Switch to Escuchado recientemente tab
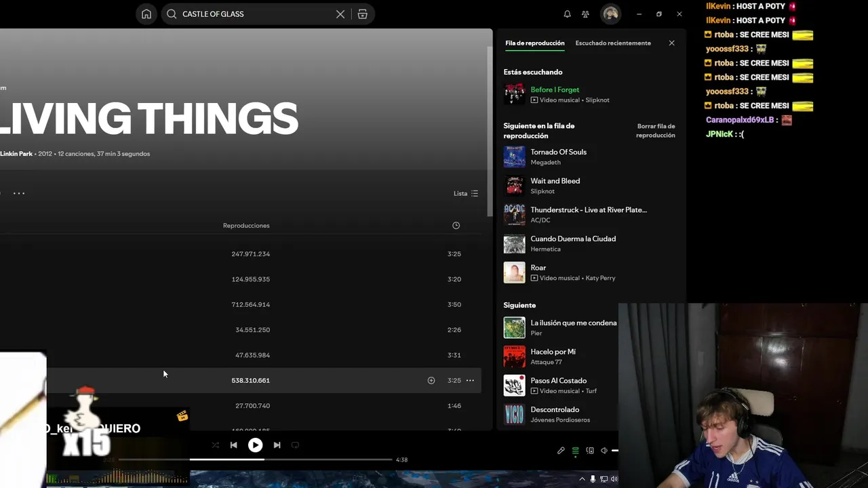868x488 pixels. pyautogui.click(x=613, y=43)
